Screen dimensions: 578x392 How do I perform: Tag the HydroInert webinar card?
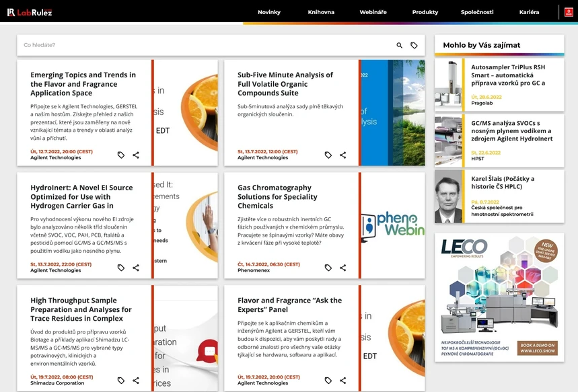click(x=120, y=267)
